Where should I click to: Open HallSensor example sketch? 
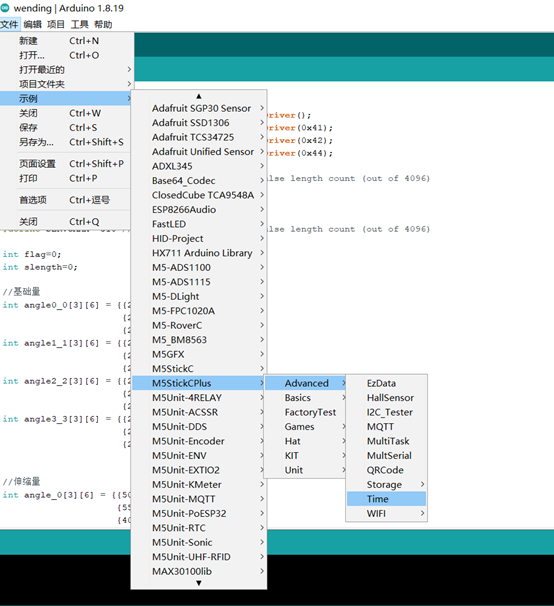pyautogui.click(x=387, y=398)
